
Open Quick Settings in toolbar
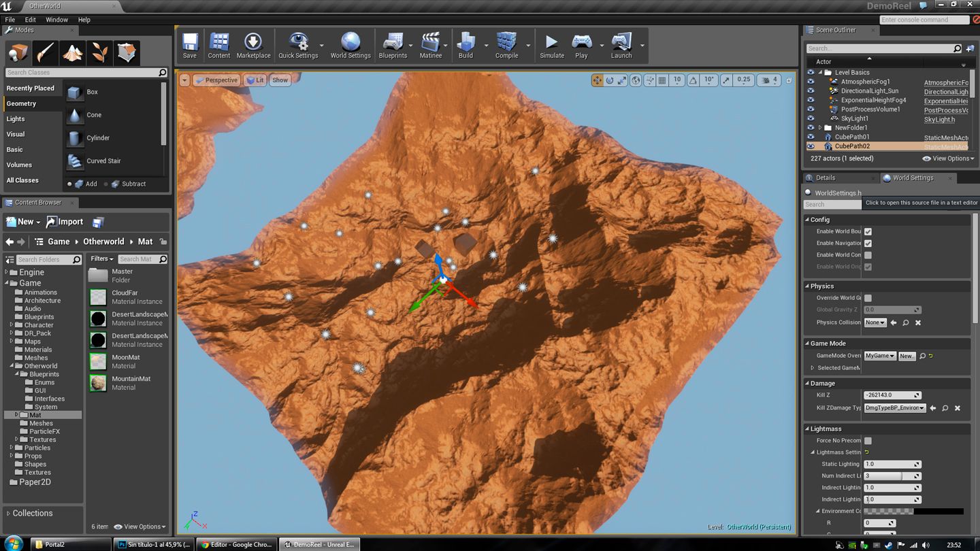tap(298, 46)
